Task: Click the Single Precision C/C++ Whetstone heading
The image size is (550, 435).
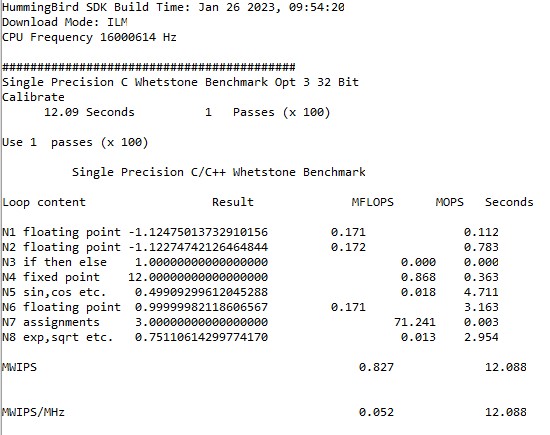Action: [219, 172]
